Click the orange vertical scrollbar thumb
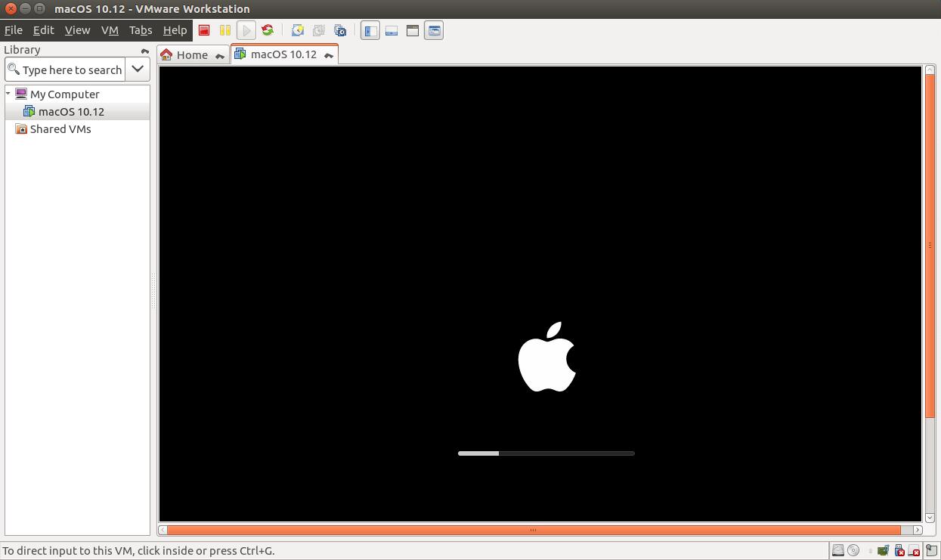The image size is (941, 560). tap(930, 245)
